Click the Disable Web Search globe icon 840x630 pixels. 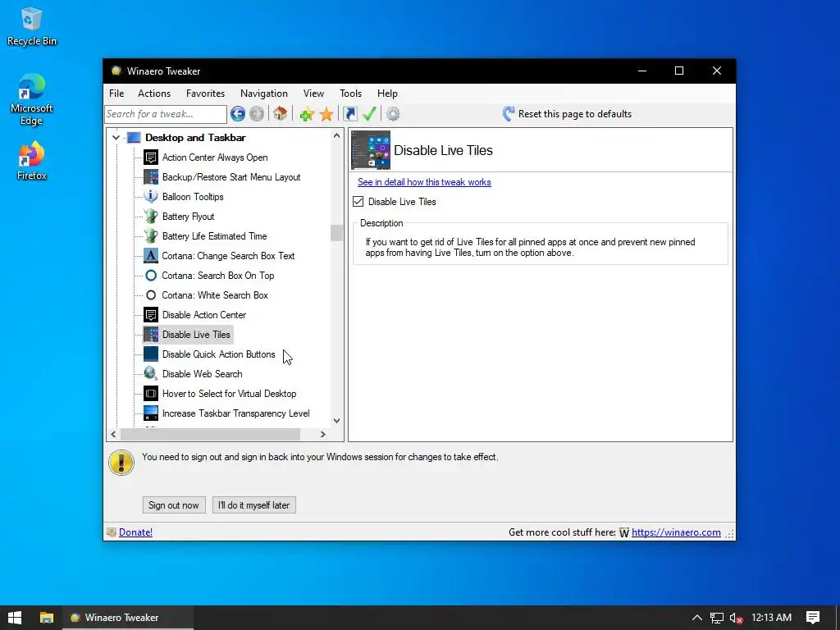coord(151,374)
